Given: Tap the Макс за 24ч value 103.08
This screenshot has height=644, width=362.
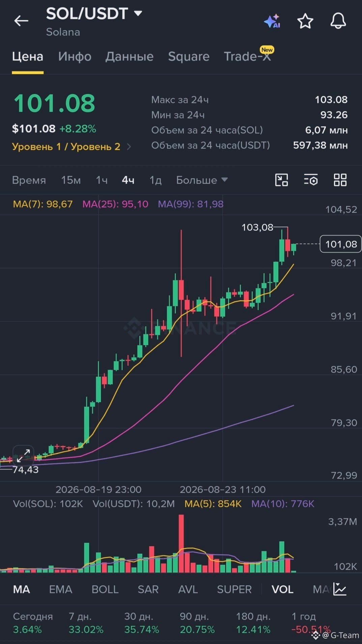Looking at the screenshot, I should click(331, 100).
